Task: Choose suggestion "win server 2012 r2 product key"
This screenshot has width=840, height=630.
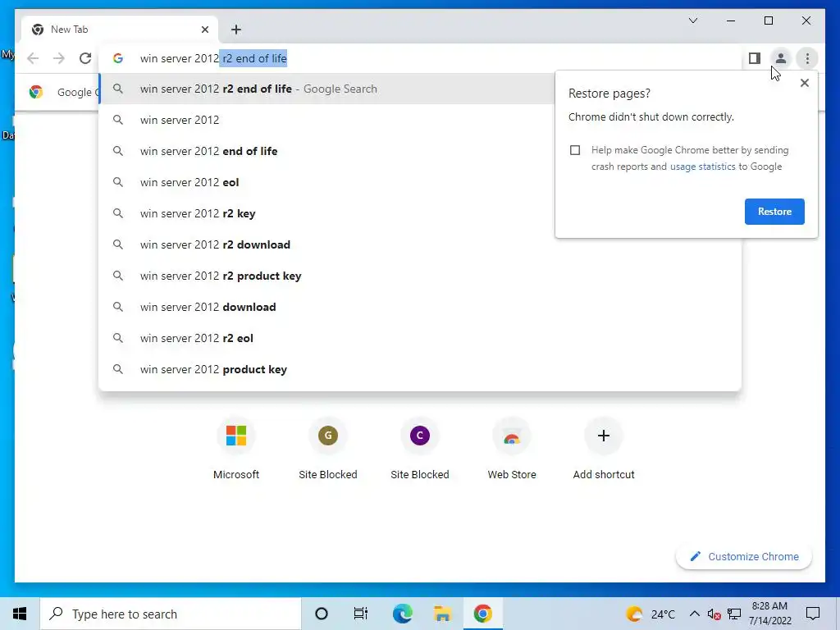Action: tap(420, 276)
